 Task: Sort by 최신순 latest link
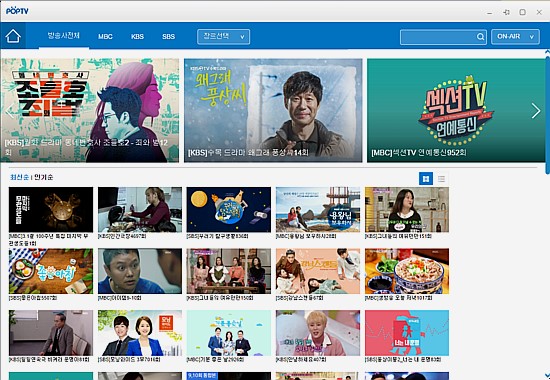point(19,177)
